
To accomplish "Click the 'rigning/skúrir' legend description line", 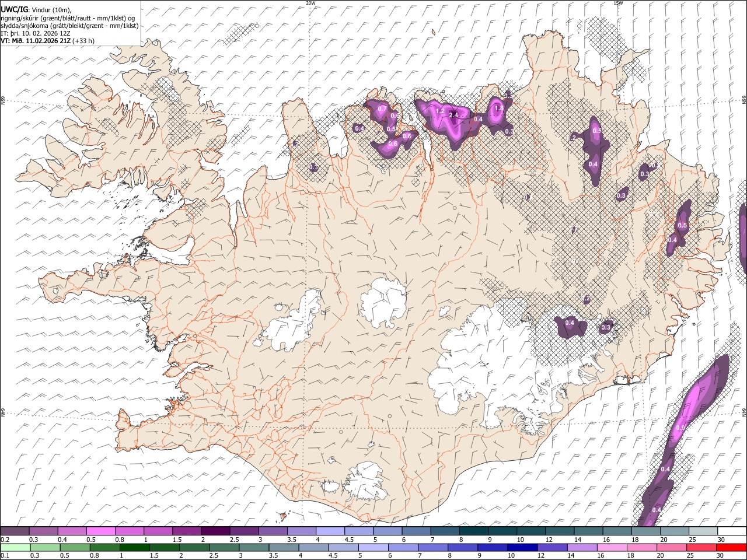I will [x=68, y=18].
